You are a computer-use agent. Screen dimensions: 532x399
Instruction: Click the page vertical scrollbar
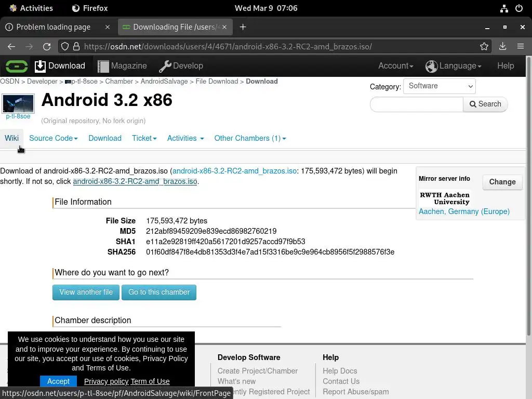point(528,197)
